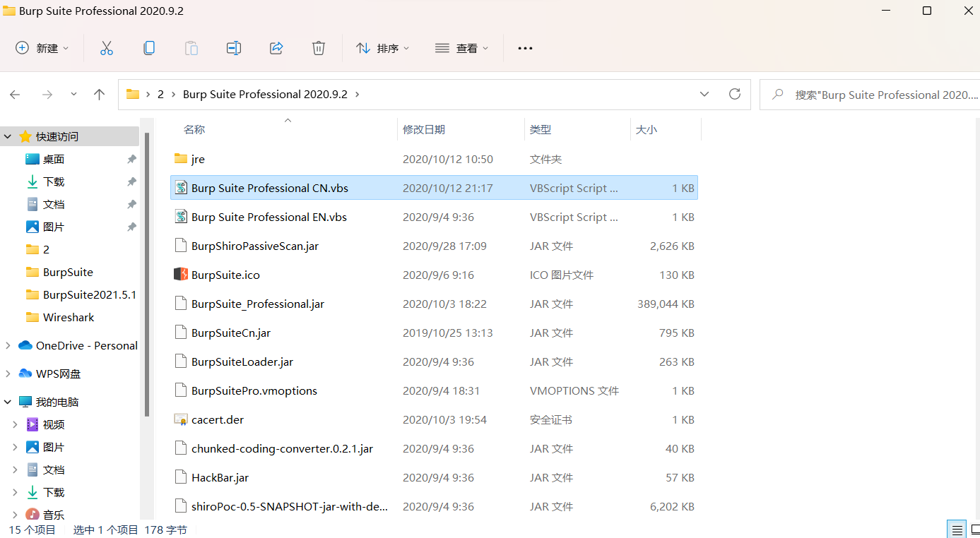This screenshot has width=980, height=538.
Task: Click the Cut scissors icon
Action: pos(107,48)
